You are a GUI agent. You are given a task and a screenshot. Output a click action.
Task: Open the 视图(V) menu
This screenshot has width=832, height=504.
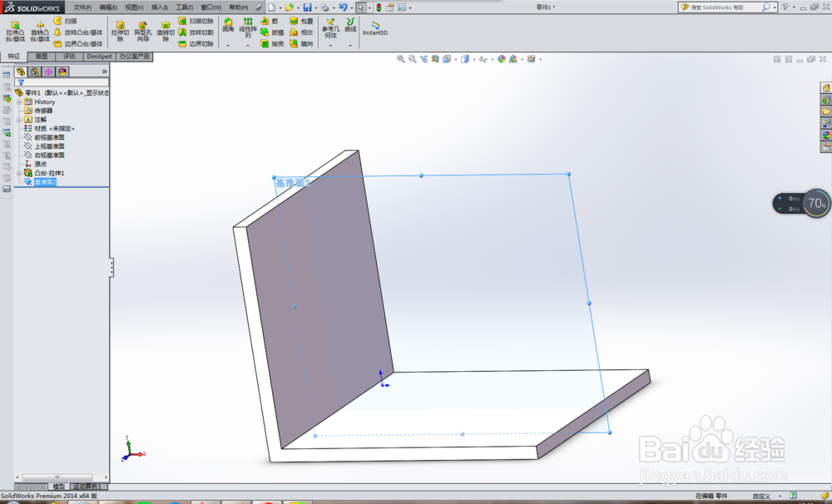tap(134, 7)
